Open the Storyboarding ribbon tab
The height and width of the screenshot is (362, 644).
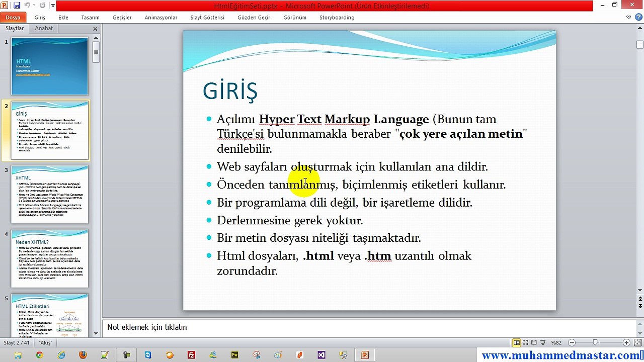337,18
